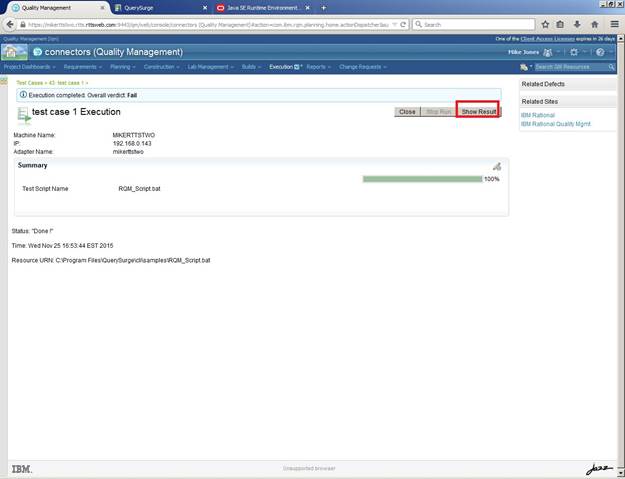Expand the Planning menu

coord(122,67)
